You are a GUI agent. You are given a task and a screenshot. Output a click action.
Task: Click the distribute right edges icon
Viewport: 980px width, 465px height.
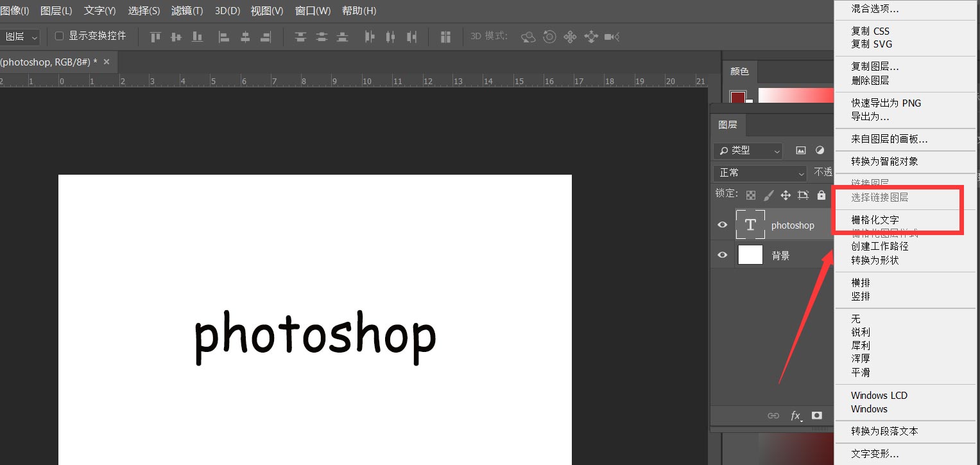411,37
